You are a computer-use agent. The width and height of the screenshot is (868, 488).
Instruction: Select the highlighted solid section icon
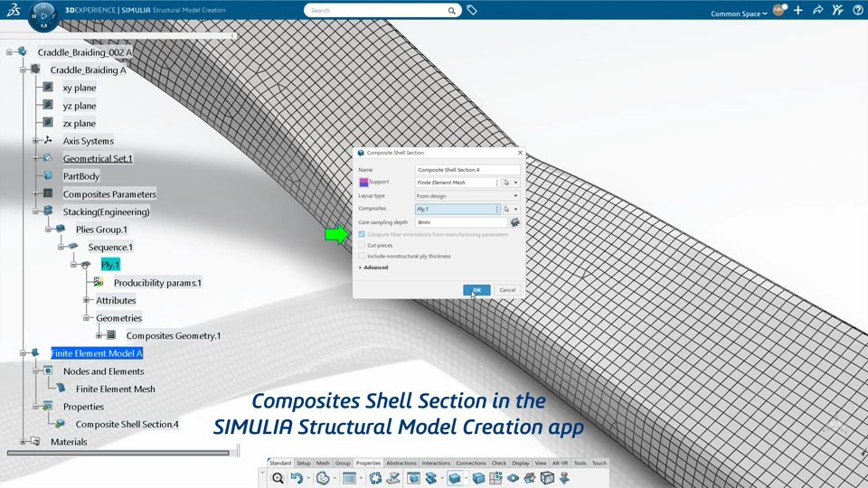coord(455,478)
